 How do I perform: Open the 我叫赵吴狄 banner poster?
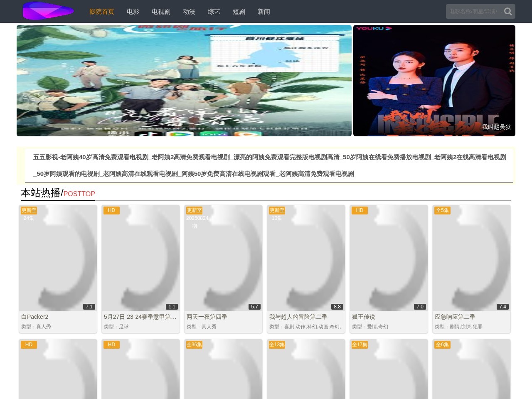(434, 81)
